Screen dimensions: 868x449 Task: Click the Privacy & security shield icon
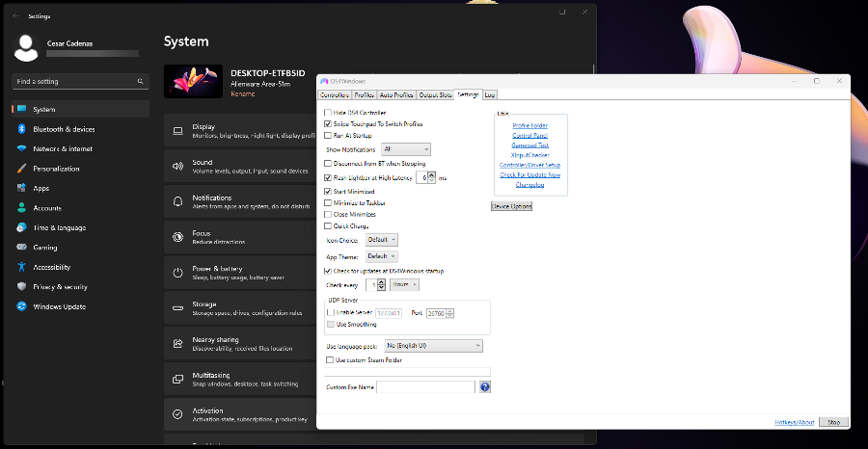[x=21, y=286]
